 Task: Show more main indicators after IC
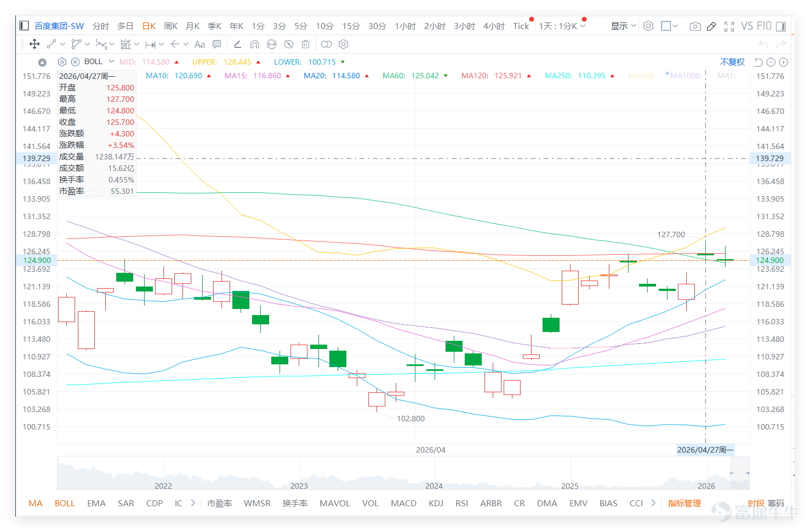pos(193,503)
